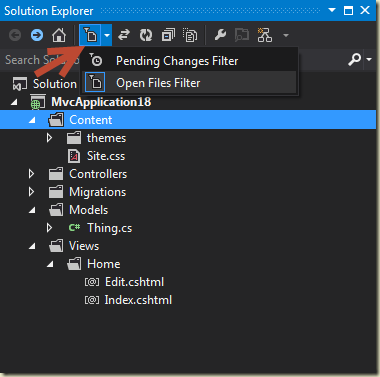The height and width of the screenshot is (377, 380).
Task: Click the C# icon beside Thing.cs
Action: 74,228
